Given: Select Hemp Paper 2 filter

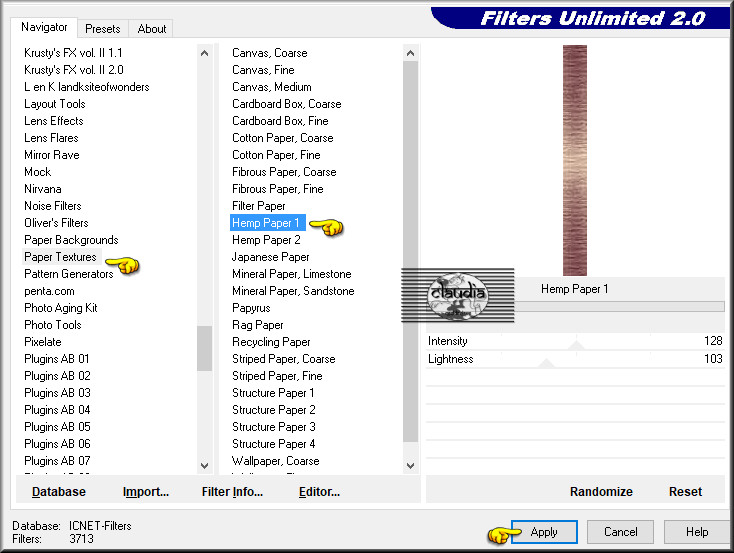Looking at the screenshot, I should pos(266,240).
